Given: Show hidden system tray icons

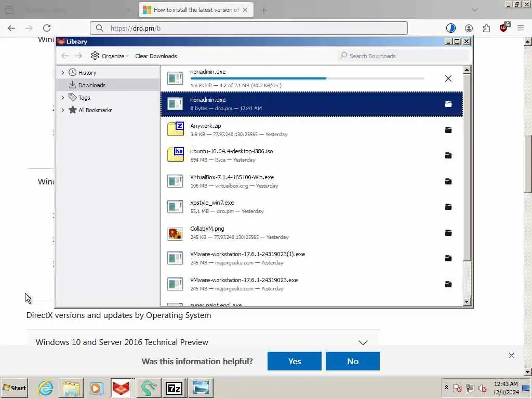Looking at the screenshot, I should (446, 388).
